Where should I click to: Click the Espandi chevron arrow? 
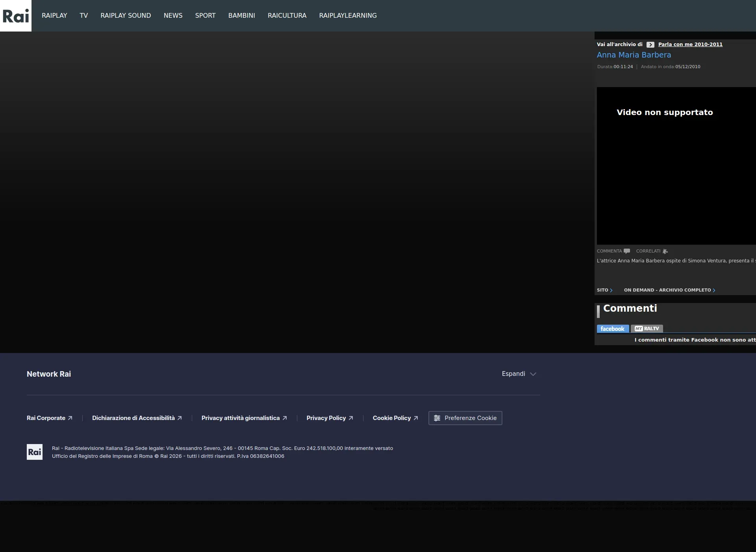[533, 374]
